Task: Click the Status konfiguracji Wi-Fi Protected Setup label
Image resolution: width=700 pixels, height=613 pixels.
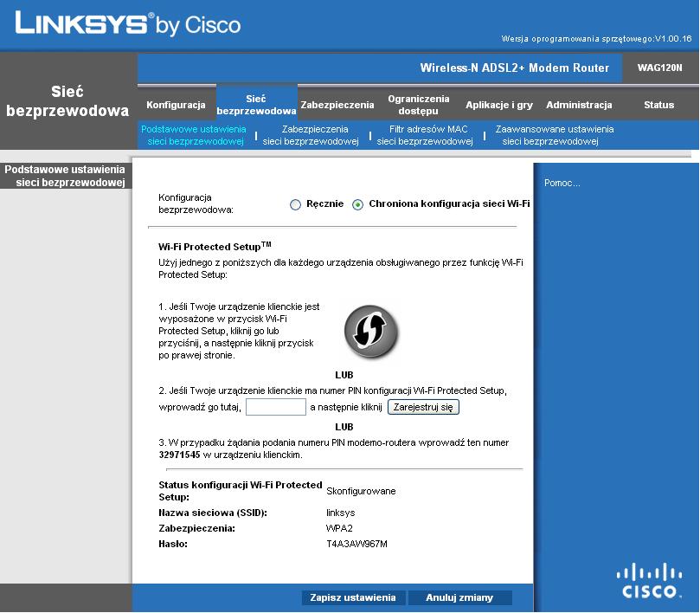Action: point(241,491)
